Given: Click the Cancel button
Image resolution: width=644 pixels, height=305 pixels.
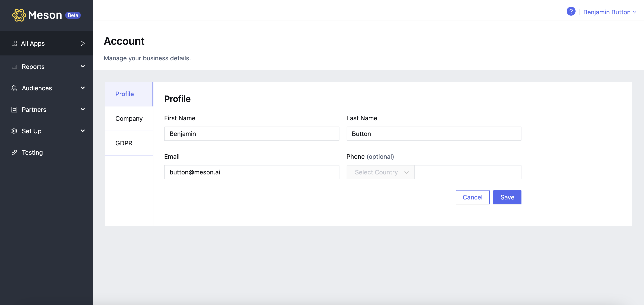Looking at the screenshot, I should pyautogui.click(x=472, y=197).
